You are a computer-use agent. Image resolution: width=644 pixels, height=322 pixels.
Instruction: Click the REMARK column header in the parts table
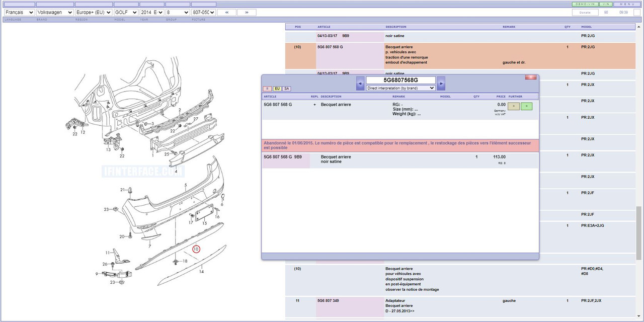click(x=509, y=27)
